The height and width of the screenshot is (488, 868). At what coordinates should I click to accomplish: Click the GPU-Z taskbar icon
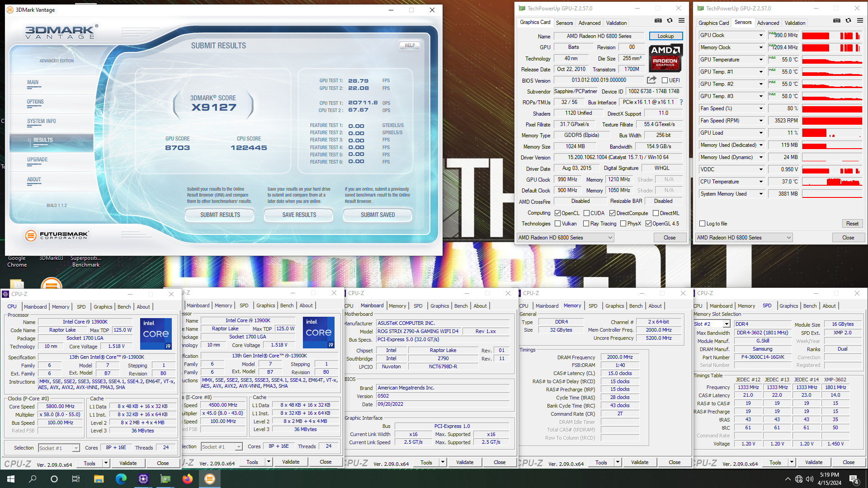165,479
